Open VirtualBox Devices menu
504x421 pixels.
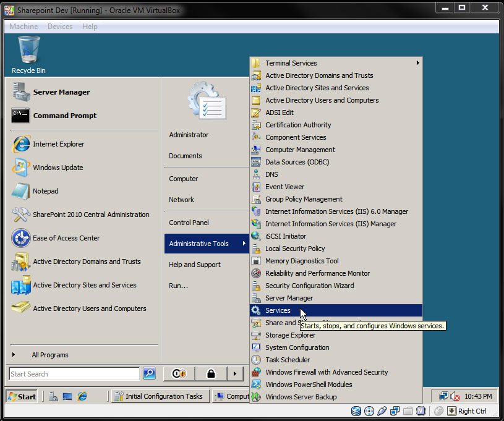click(x=60, y=27)
